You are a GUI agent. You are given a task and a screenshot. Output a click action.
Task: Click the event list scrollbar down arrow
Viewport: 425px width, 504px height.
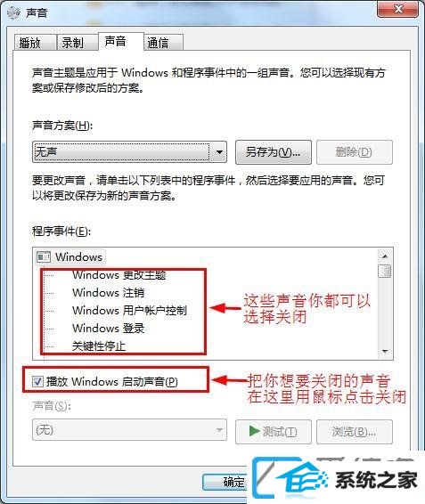pyautogui.click(x=385, y=352)
